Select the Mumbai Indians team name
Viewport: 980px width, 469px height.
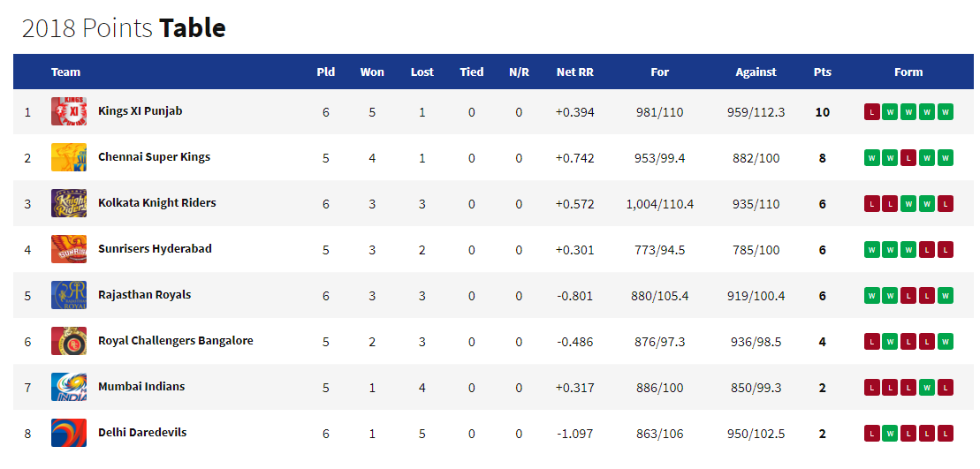[x=141, y=387]
